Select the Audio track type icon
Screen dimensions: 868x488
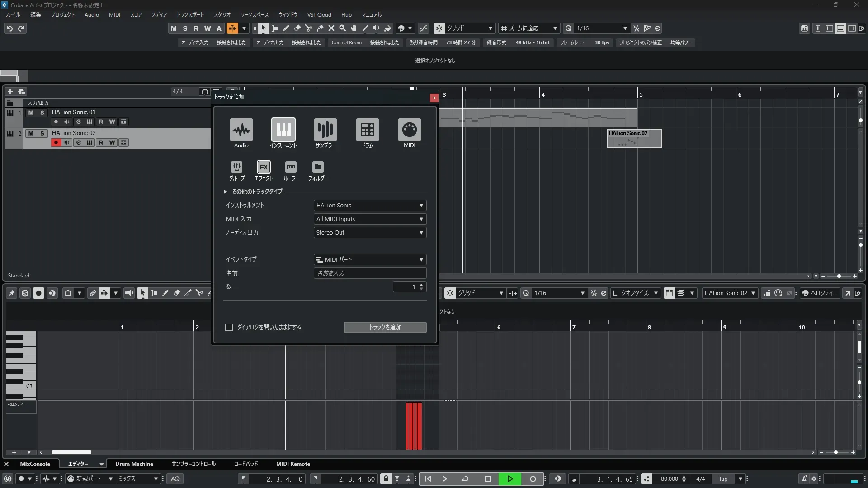(x=241, y=130)
